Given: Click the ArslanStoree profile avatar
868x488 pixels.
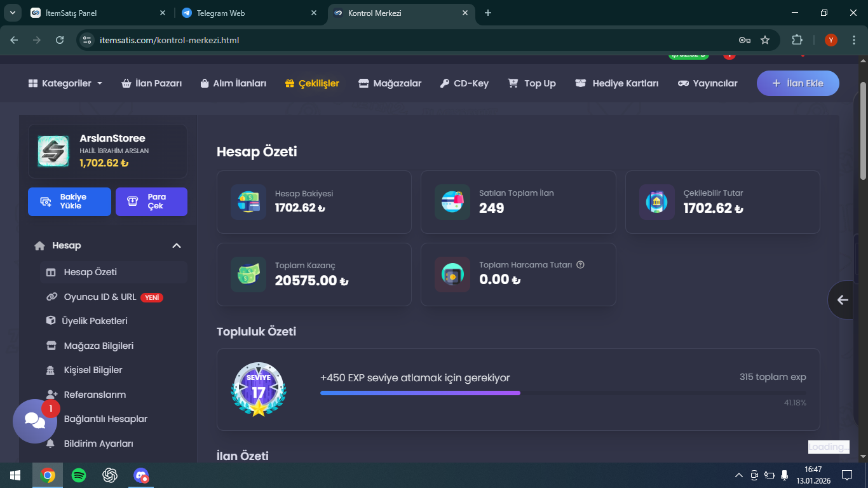Looking at the screenshot, I should click(53, 151).
